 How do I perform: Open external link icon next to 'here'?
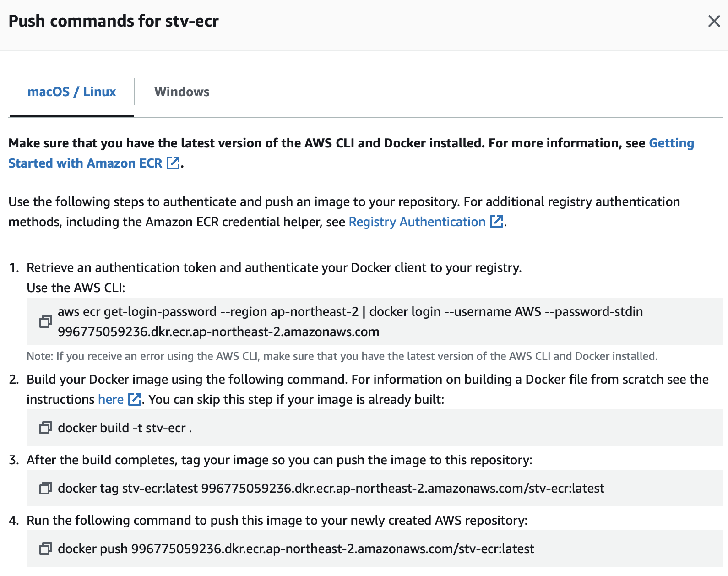pyautogui.click(x=134, y=399)
